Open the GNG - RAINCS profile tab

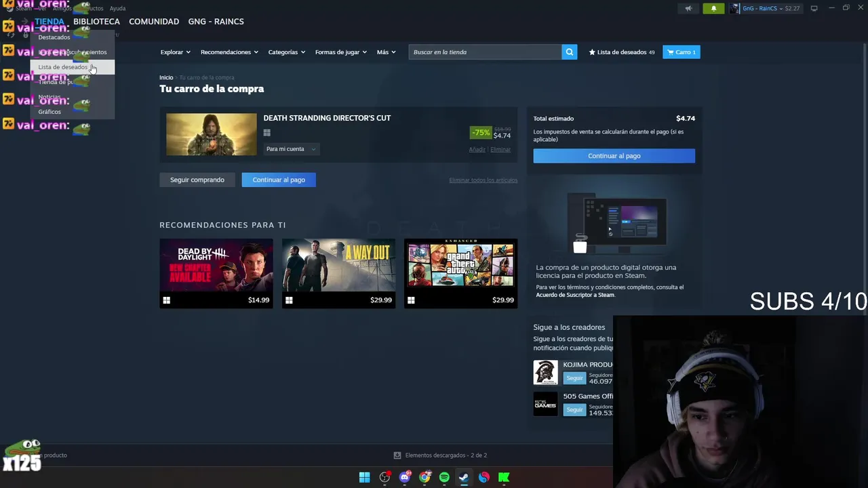click(216, 22)
